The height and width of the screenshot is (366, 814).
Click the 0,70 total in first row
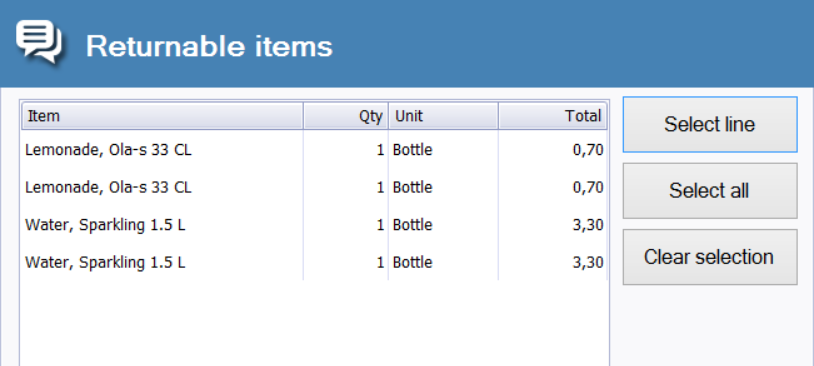coord(588,151)
